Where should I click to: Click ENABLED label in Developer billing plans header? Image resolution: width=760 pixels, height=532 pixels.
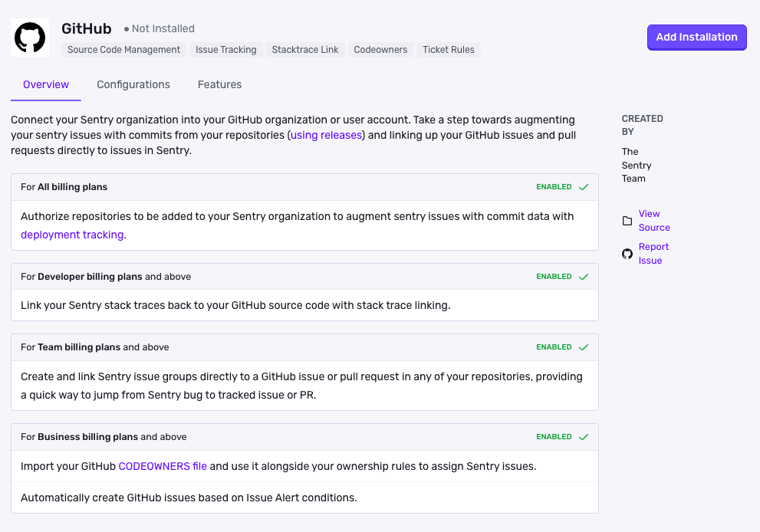[x=554, y=277]
